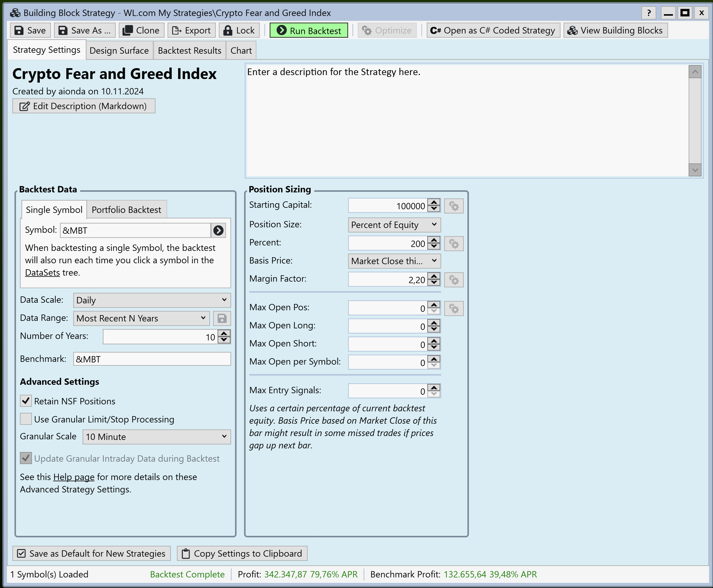
Task: Export the strategy via Export button
Action: (191, 30)
